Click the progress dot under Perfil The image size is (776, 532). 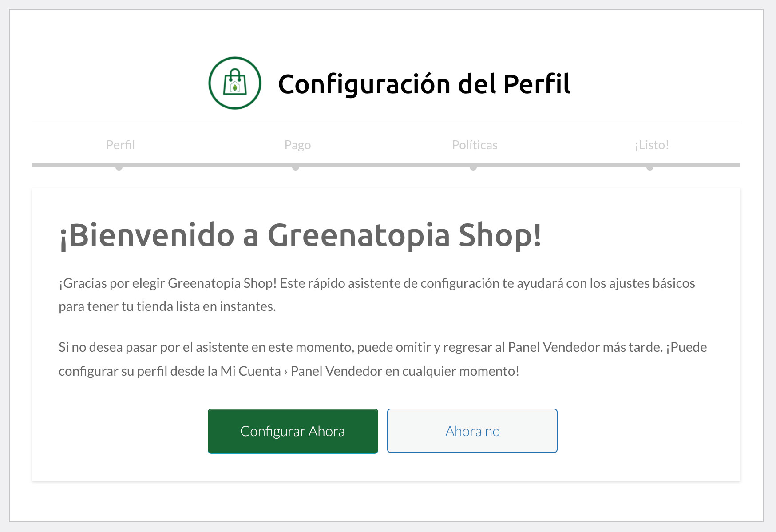click(x=119, y=167)
